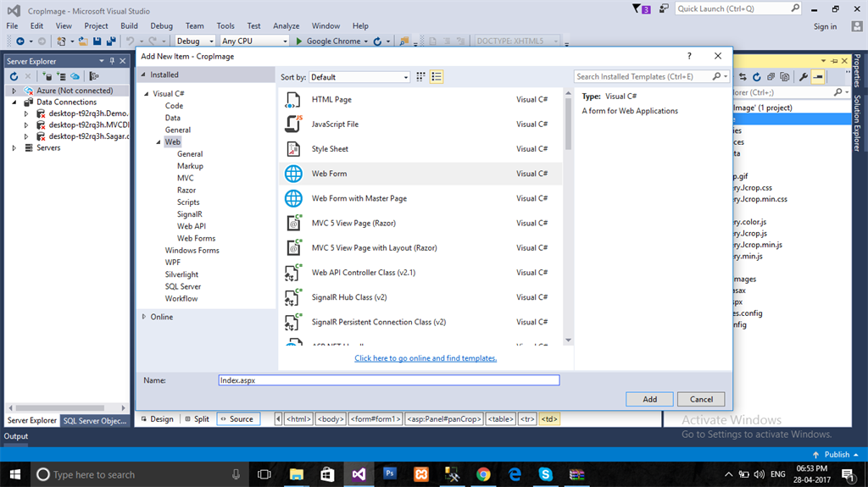Click the Web Form globe icon
Screen dimensions: 868x487
coord(293,174)
